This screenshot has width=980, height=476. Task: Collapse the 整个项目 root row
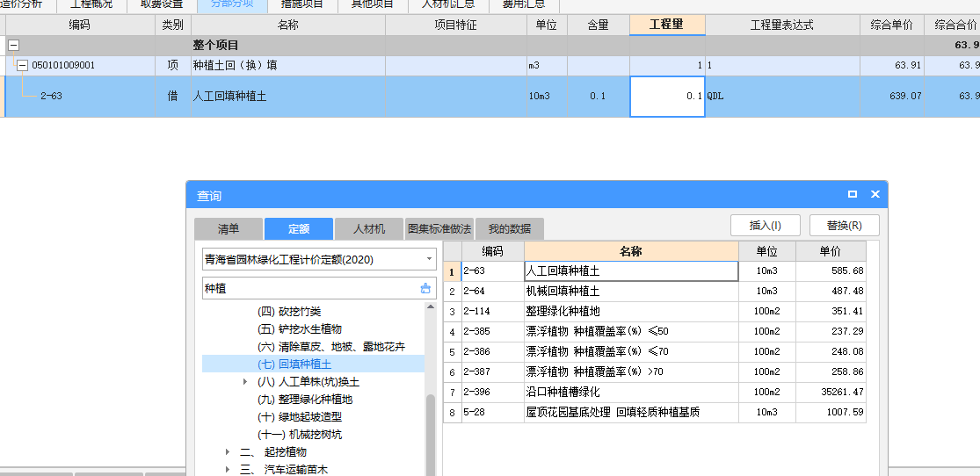click(13, 46)
